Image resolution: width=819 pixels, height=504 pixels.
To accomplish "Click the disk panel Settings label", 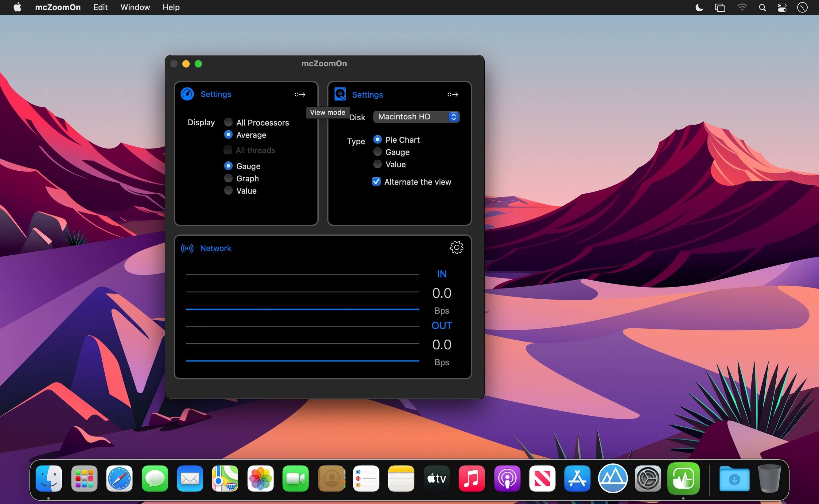I will point(367,95).
